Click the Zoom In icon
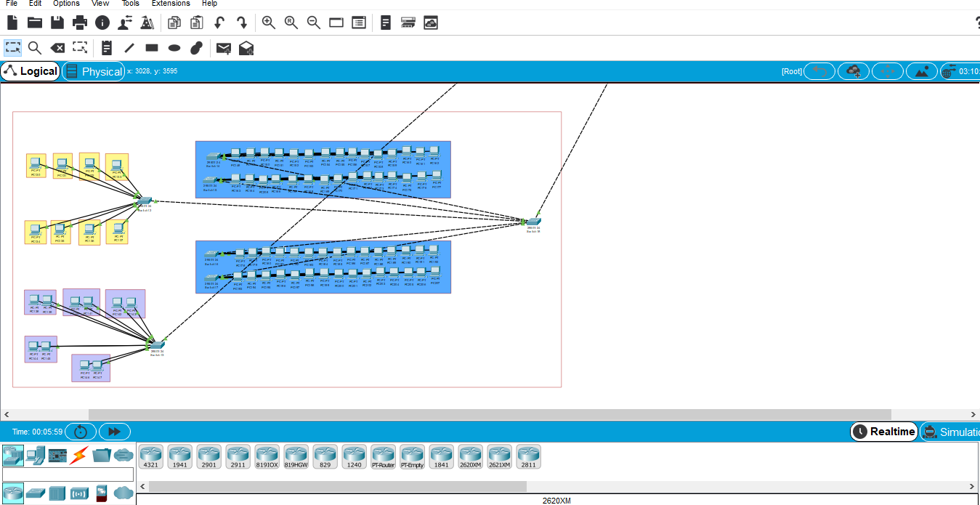 click(269, 23)
